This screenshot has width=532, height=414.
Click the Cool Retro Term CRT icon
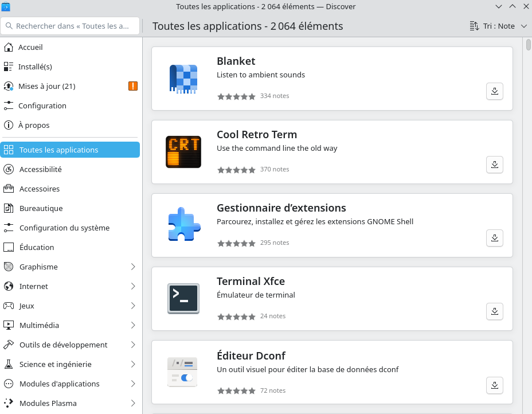(183, 152)
